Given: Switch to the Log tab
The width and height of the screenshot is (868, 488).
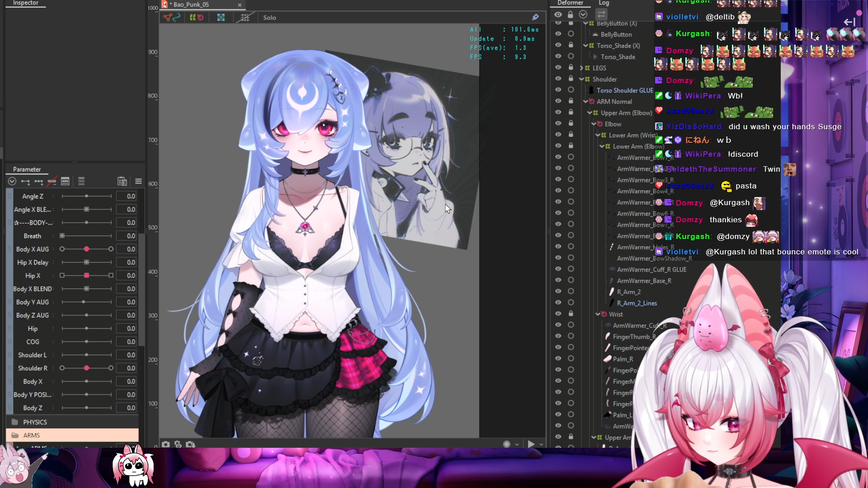Looking at the screenshot, I should 604,3.
